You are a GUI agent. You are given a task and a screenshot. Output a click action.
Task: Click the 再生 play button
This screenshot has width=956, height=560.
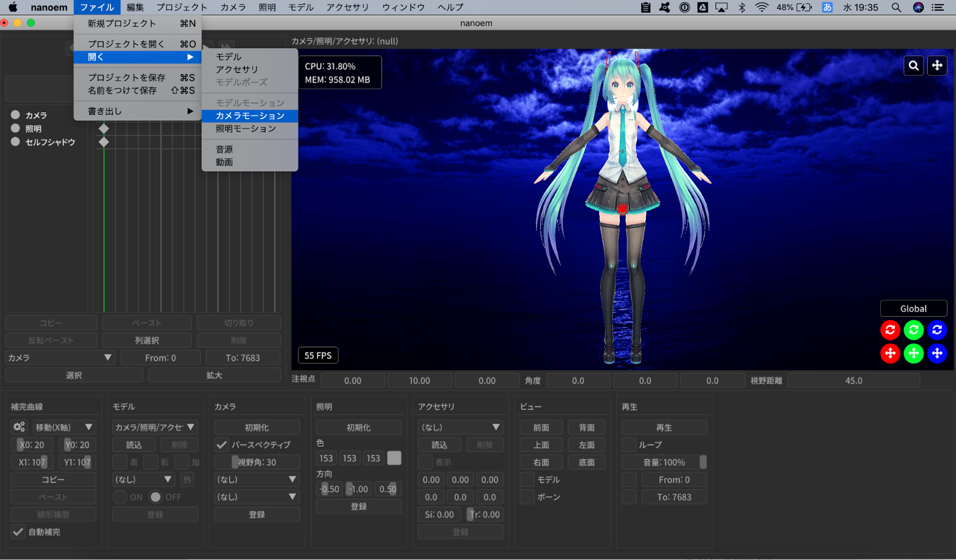point(664,427)
